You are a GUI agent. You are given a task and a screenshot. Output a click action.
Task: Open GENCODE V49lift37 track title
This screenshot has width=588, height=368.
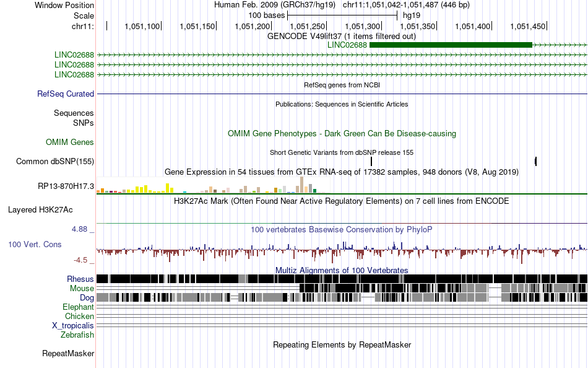[341, 36]
